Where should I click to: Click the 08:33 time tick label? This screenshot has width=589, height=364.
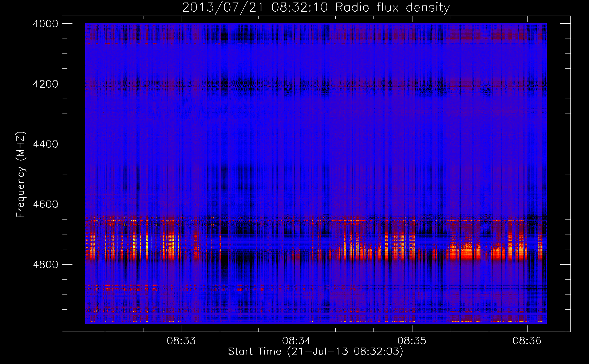click(181, 341)
